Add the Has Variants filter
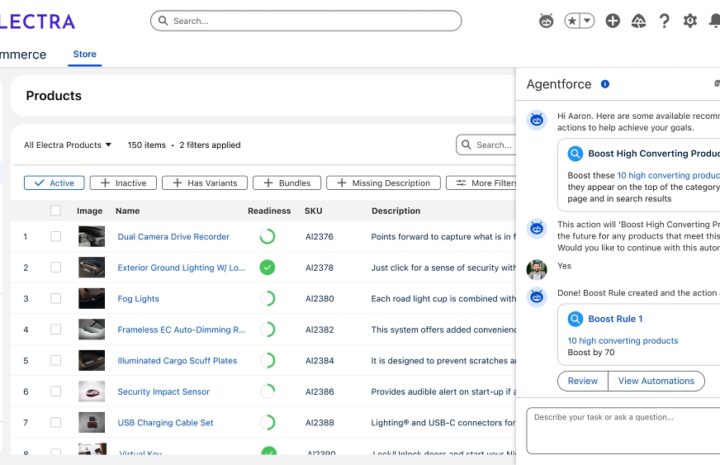 [205, 183]
